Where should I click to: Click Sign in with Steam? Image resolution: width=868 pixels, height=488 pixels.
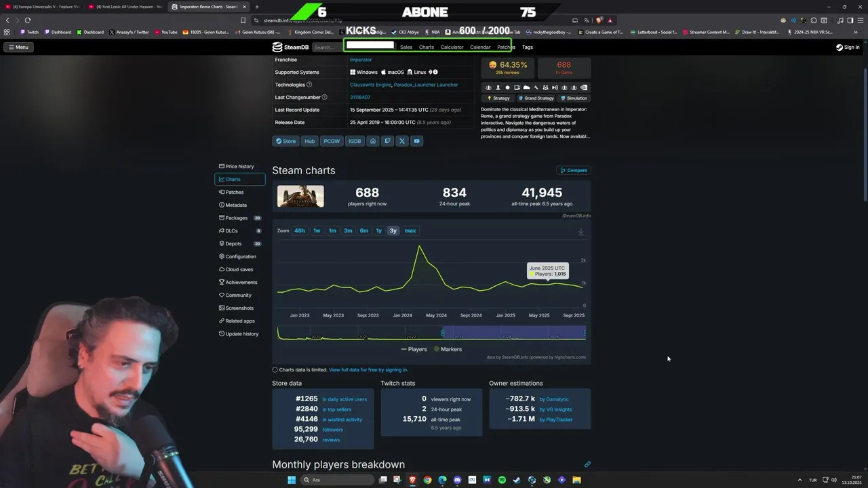[848, 47]
